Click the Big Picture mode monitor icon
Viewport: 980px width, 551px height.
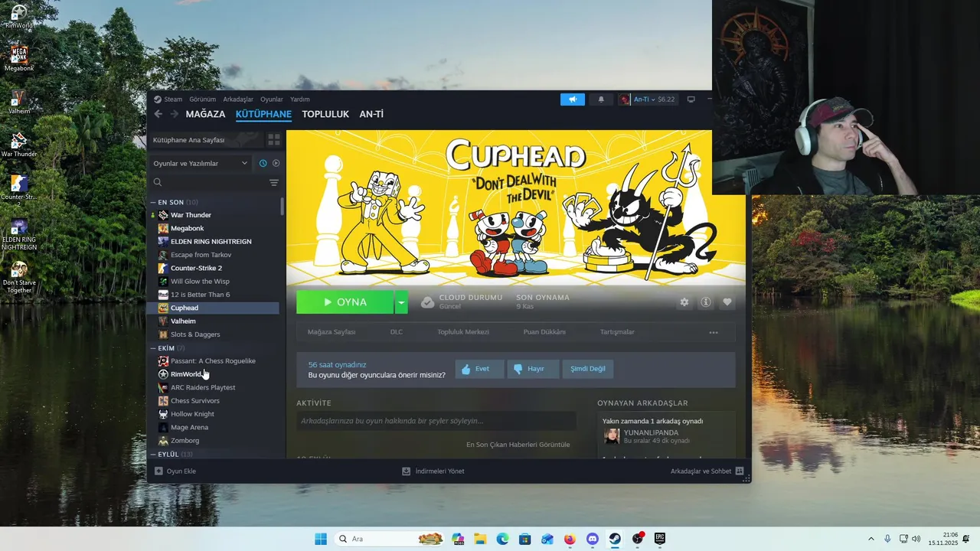pos(691,99)
